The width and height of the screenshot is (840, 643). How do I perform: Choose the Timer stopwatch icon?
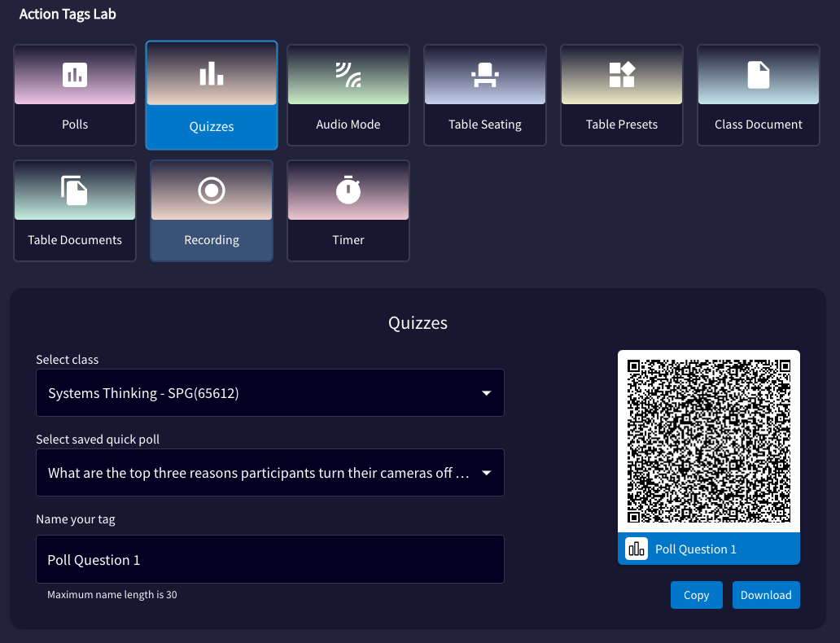348,190
